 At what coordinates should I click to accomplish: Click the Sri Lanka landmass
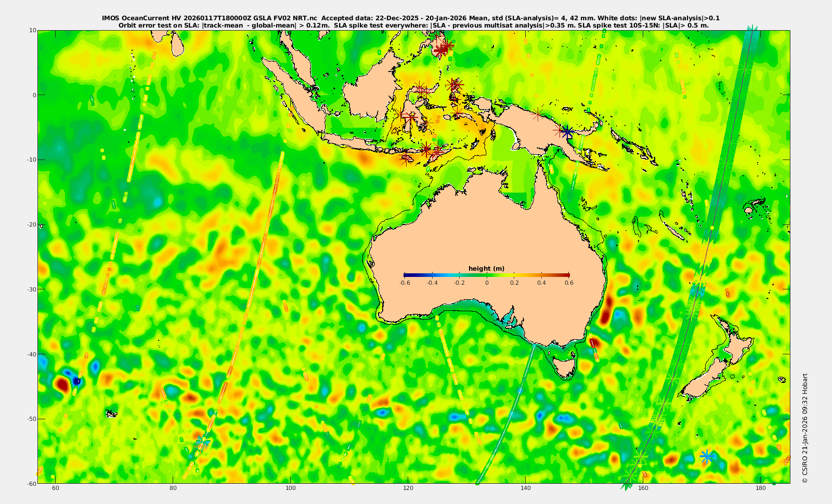pos(177,46)
